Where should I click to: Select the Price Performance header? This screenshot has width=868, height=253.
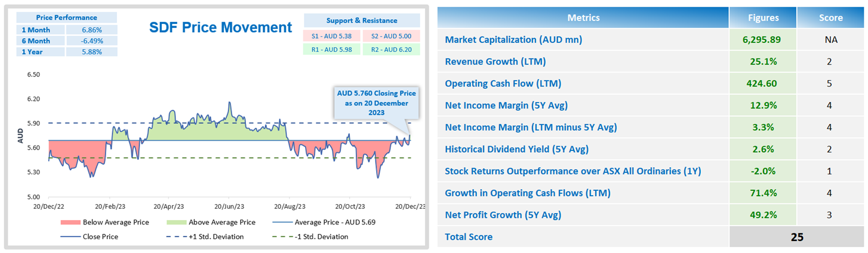67,17
